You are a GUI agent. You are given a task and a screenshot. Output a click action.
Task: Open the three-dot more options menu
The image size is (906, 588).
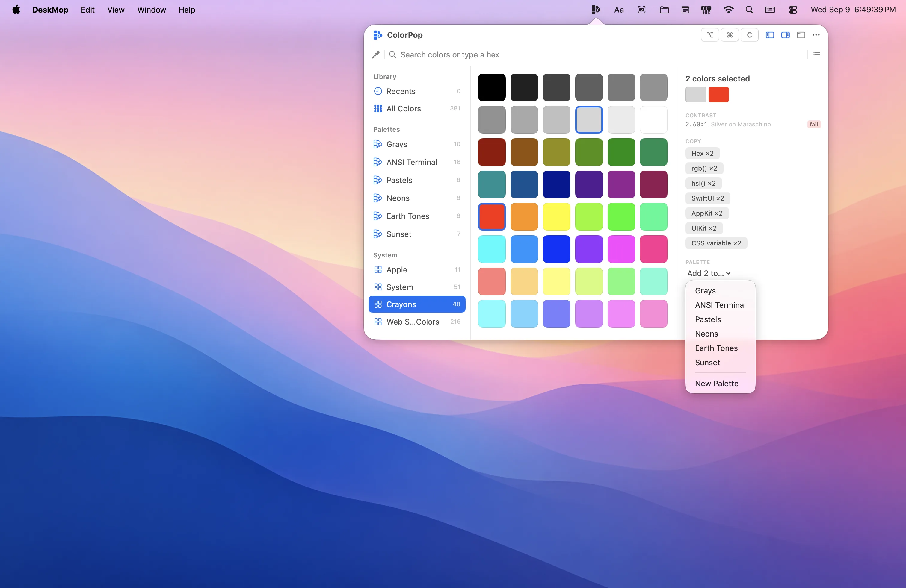click(816, 35)
